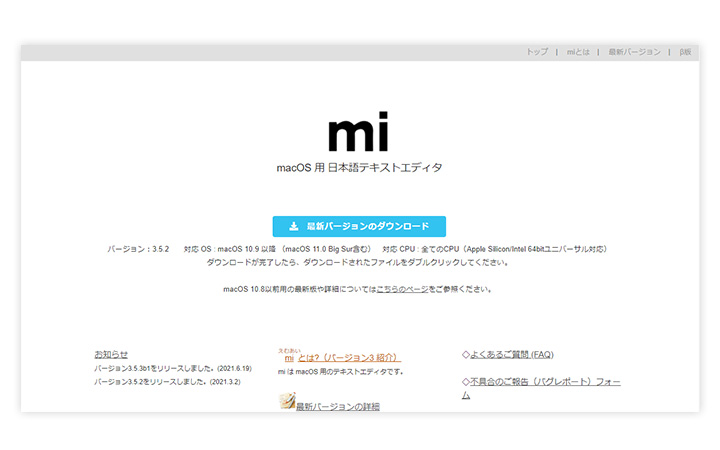The height and width of the screenshot is (450, 720).
Task: Click the バージョン : 3.5.2 text
Action: (x=138, y=249)
